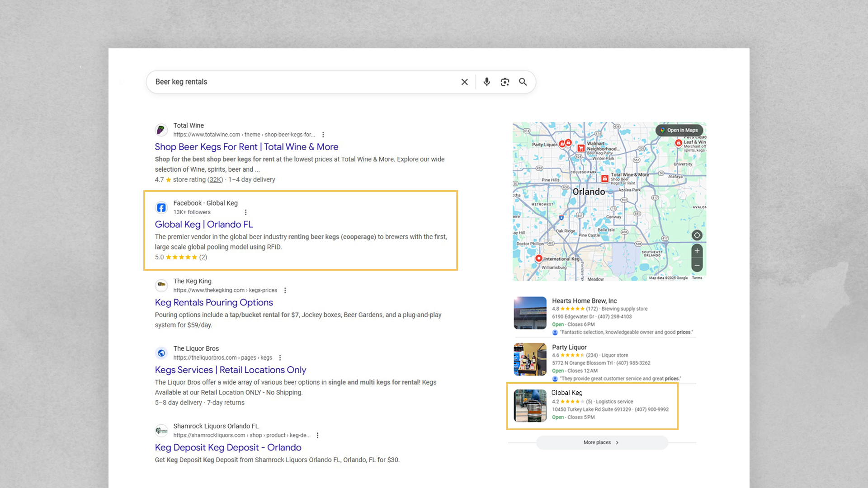868x488 pixels.
Task: Click the map pan/compass control icon
Action: pos(697,235)
